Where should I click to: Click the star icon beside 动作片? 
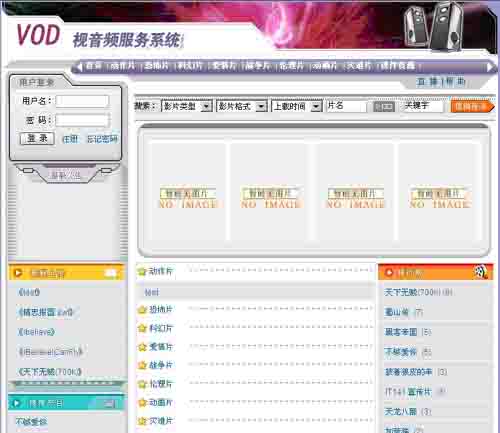(x=142, y=272)
